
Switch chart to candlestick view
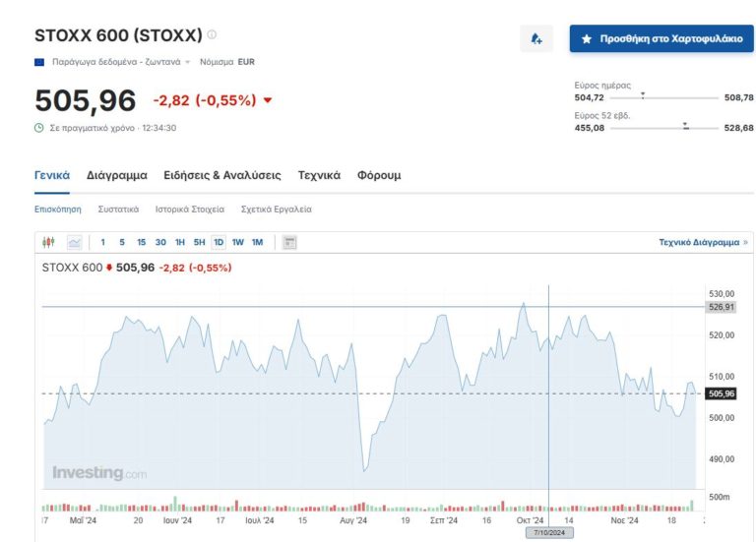tap(49, 242)
